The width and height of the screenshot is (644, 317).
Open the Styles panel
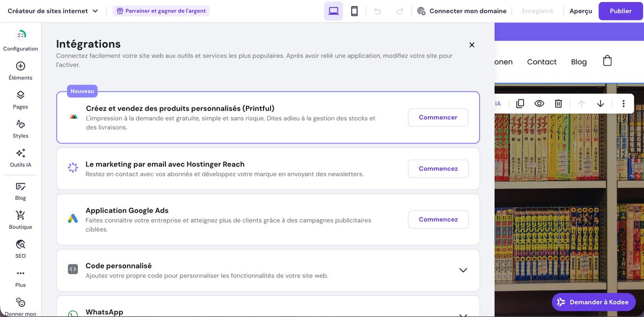pyautogui.click(x=20, y=128)
